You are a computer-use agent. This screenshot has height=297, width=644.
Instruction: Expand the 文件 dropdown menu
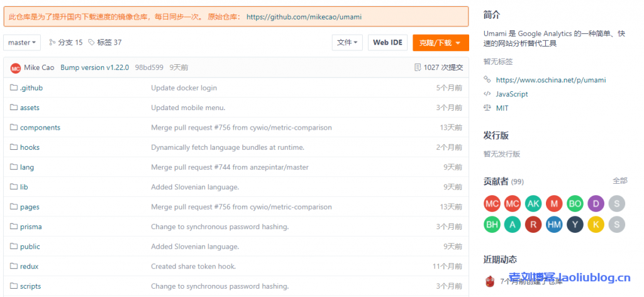tap(347, 43)
